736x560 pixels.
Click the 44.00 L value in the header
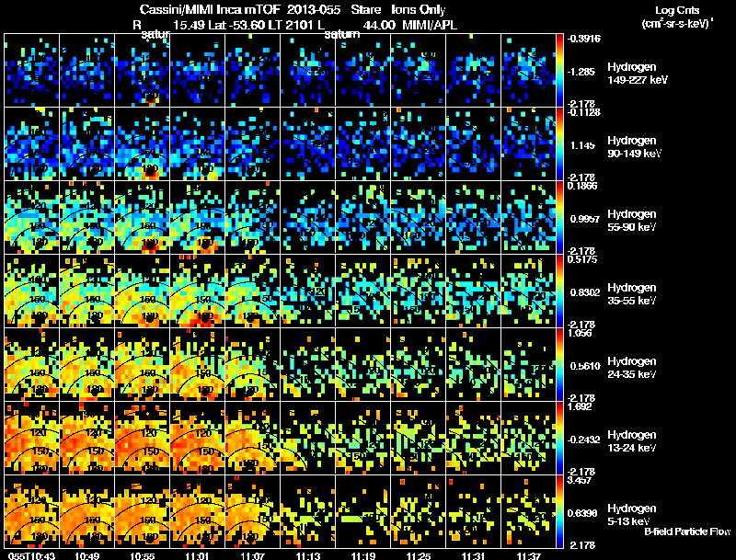pyautogui.click(x=379, y=25)
